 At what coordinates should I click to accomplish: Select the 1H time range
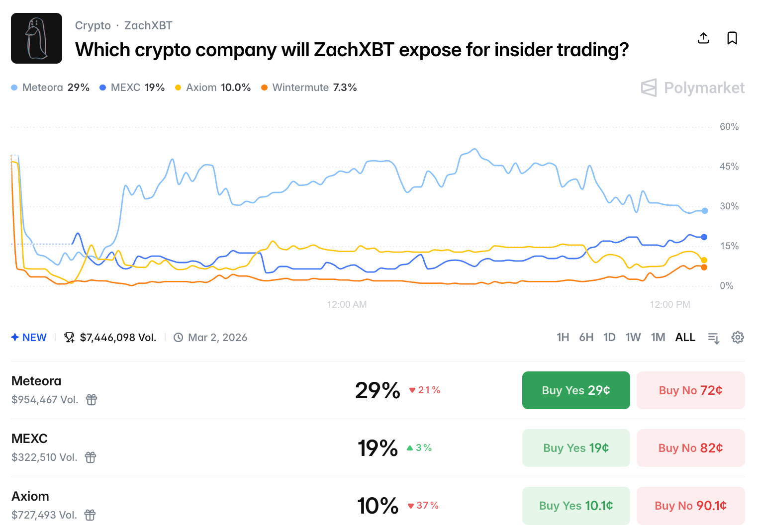[x=563, y=338]
